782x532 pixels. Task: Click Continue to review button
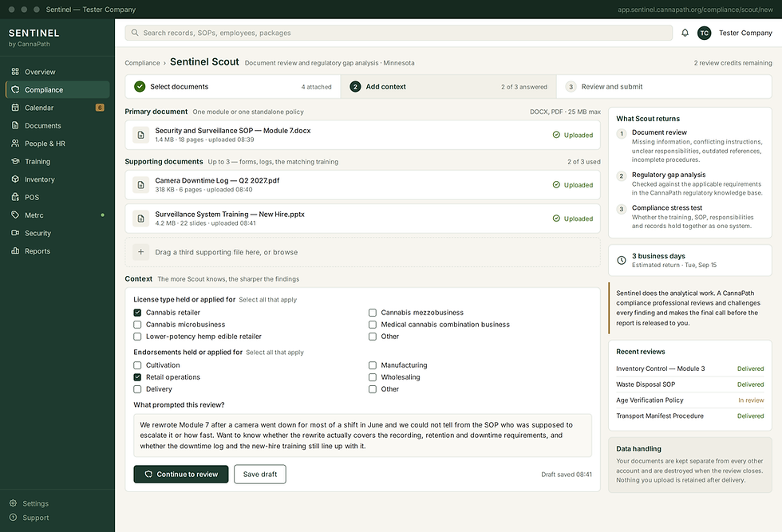pyautogui.click(x=181, y=474)
